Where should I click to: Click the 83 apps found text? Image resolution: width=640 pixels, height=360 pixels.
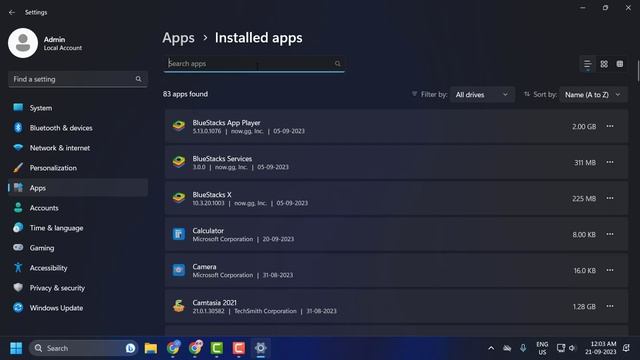pyautogui.click(x=185, y=94)
